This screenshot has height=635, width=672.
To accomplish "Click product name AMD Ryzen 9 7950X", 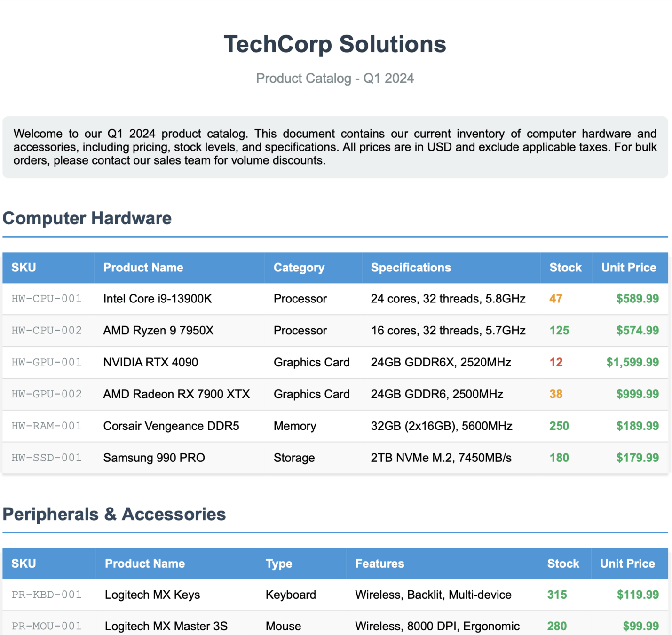I will click(158, 330).
